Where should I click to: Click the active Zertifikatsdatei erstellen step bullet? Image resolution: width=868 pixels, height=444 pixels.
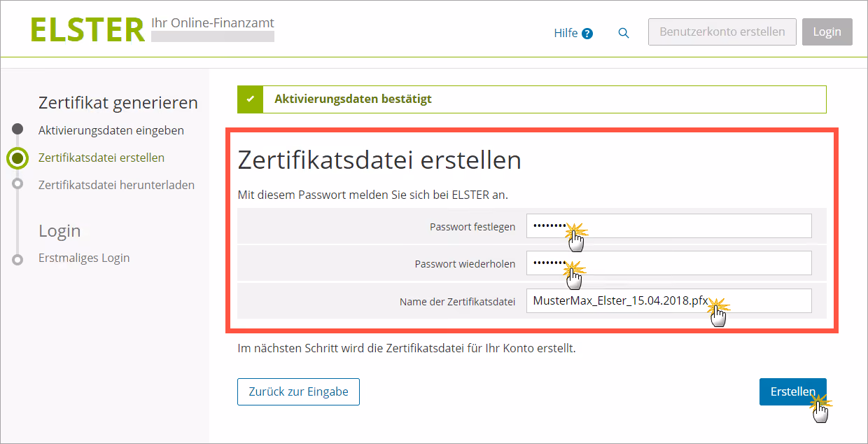17,158
